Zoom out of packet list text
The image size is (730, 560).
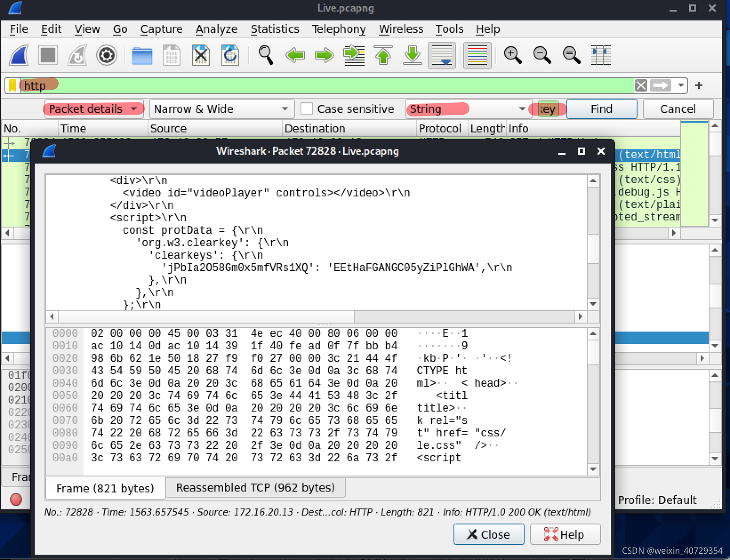click(542, 56)
